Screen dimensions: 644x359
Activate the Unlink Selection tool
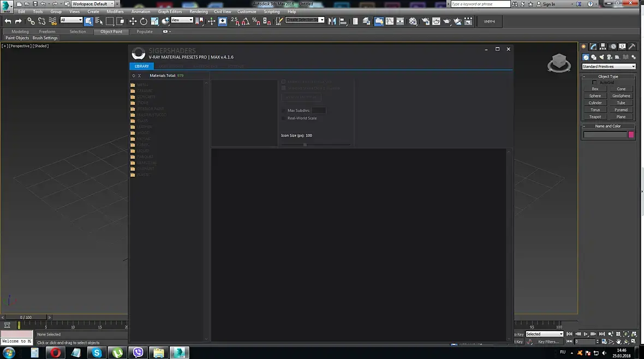[42, 21]
